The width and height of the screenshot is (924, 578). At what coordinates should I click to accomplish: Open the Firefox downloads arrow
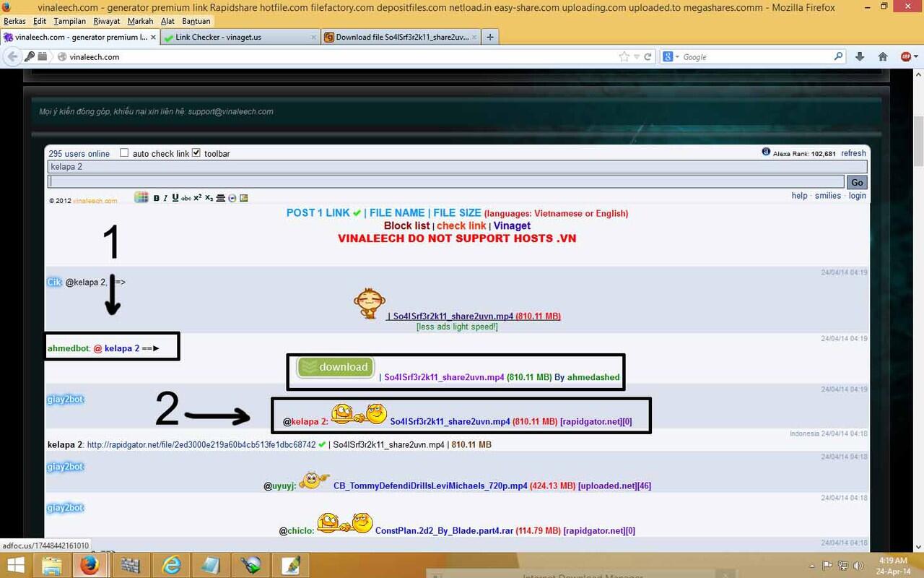pyautogui.click(x=859, y=56)
